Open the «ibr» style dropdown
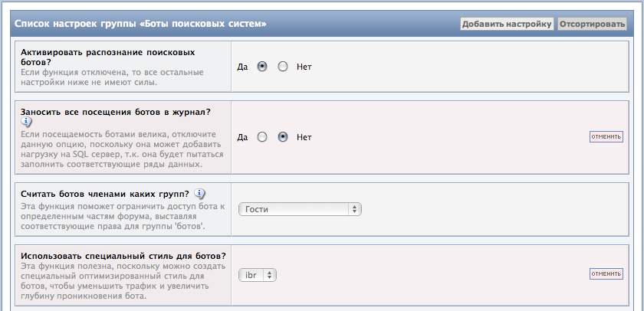 (258, 275)
